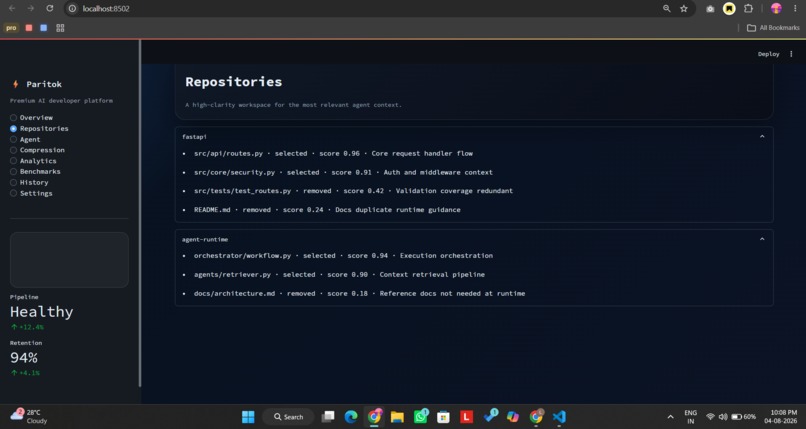Click the docs/architecture.md row
806x429 pixels.
(359, 293)
